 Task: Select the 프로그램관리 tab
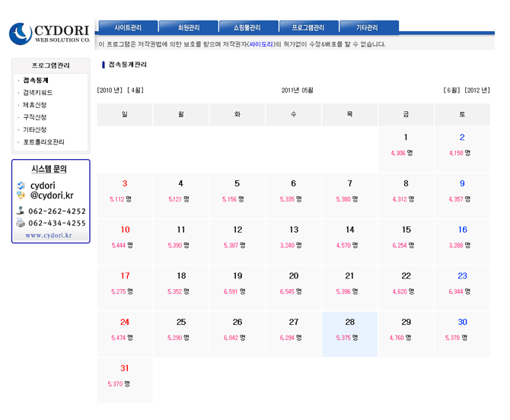coord(308,27)
